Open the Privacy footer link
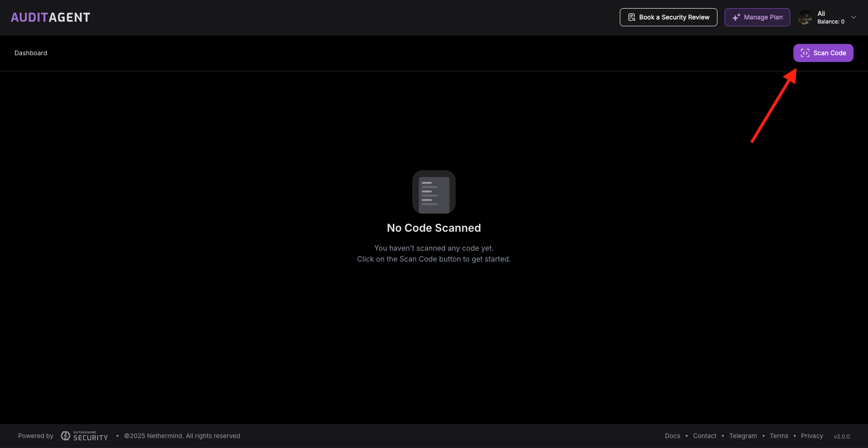 point(811,436)
